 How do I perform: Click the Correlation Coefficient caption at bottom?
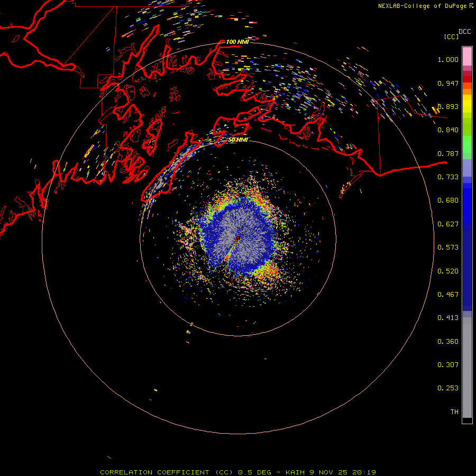238,472
